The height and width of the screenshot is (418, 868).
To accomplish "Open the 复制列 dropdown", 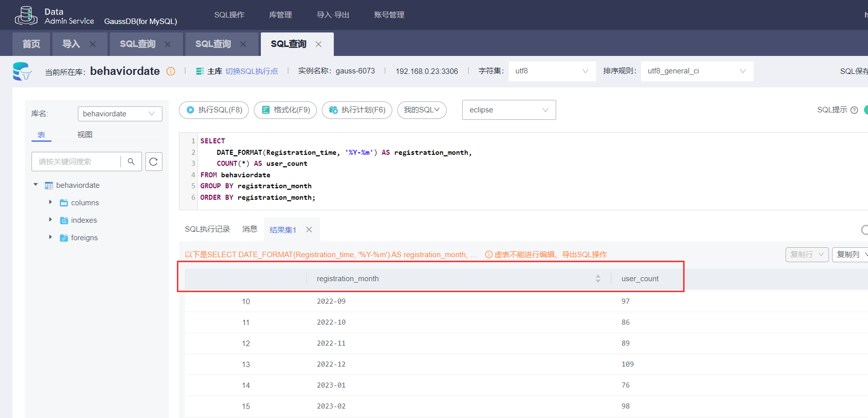I will click(851, 254).
